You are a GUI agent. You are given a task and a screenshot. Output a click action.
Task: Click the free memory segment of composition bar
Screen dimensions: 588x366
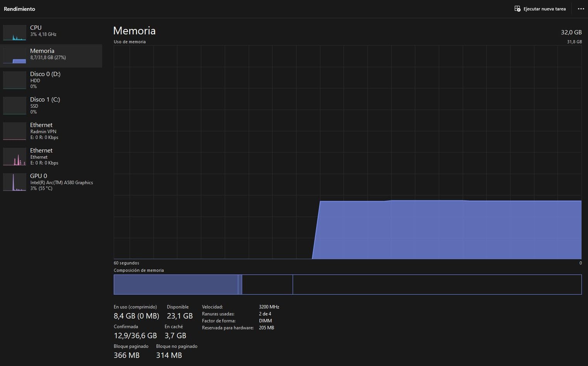click(436, 285)
